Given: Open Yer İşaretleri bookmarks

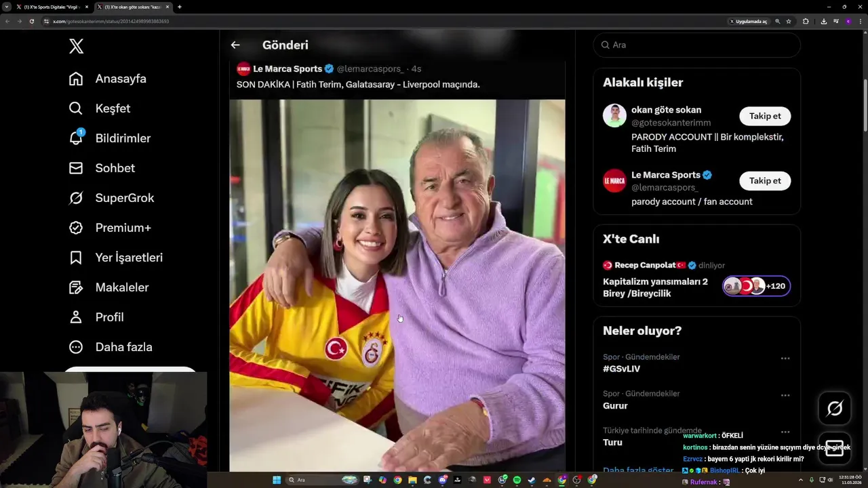Looking at the screenshot, I should click(x=116, y=258).
